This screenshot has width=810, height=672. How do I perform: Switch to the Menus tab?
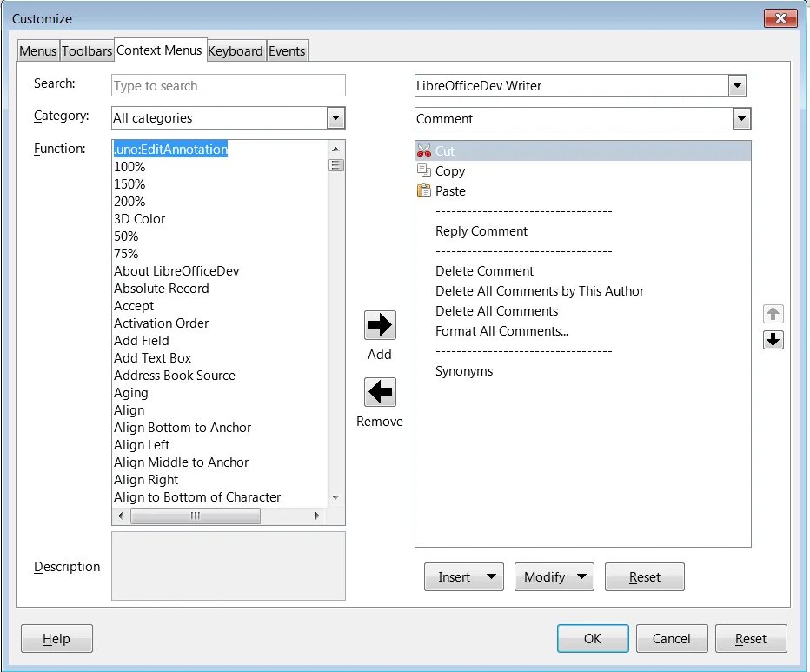pos(38,51)
